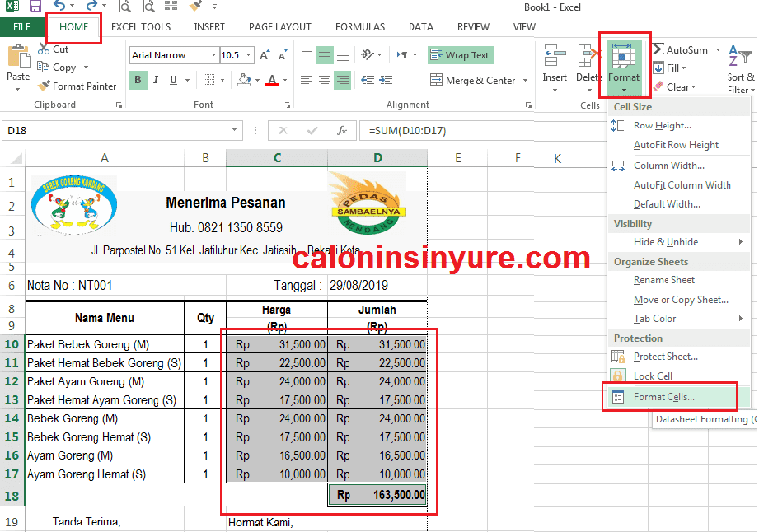
Task: Toggle Wrap Text on selected cells
Action: [x=460, y=55]
